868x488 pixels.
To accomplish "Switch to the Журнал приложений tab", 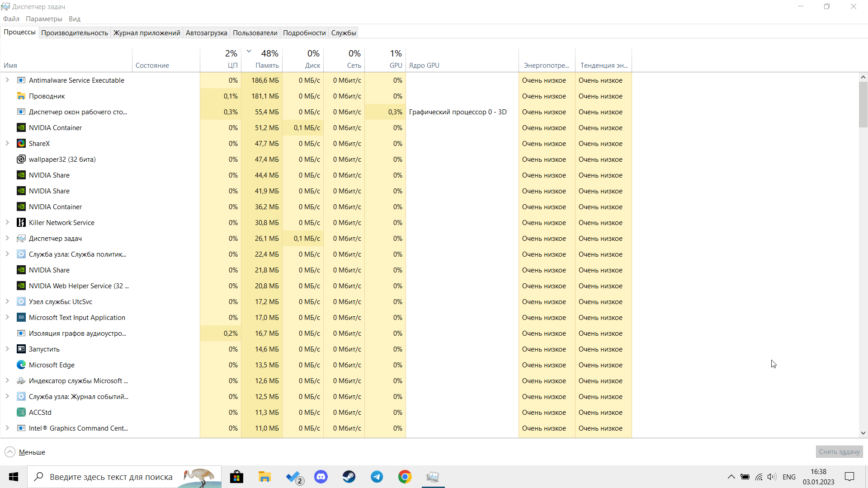I will 146,33.
